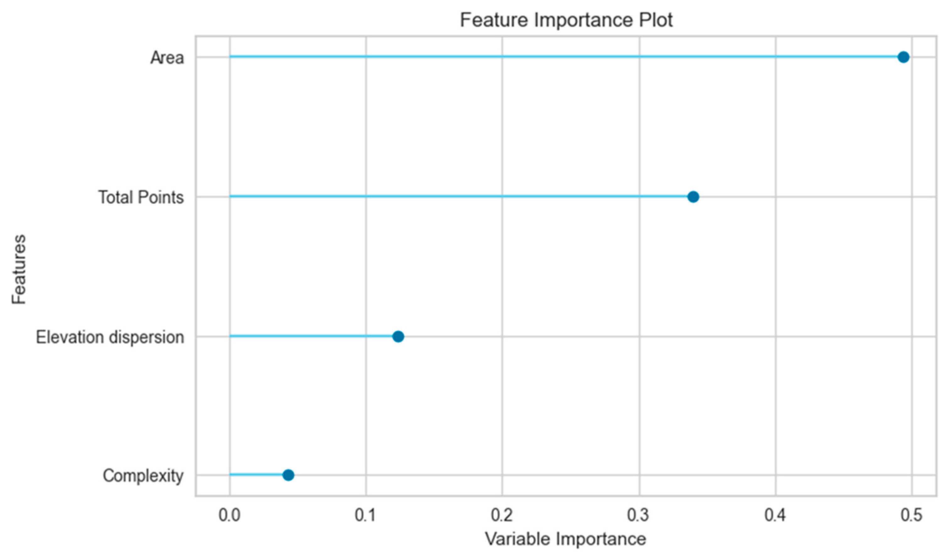Click the Feature Importance Plot title
The height and width of the screenshot is (560, 951).
(x=566, y=20)
